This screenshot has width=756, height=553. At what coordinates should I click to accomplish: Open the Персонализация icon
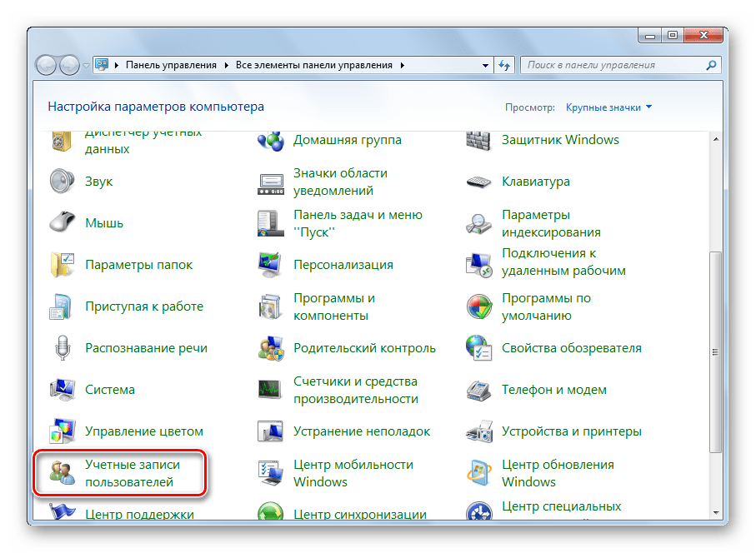pos(271,265)
